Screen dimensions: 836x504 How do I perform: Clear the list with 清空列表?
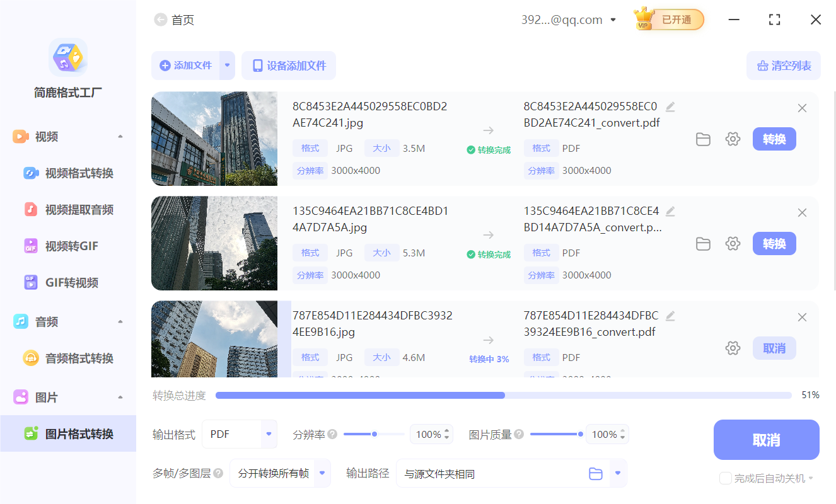tap(783, 65)
